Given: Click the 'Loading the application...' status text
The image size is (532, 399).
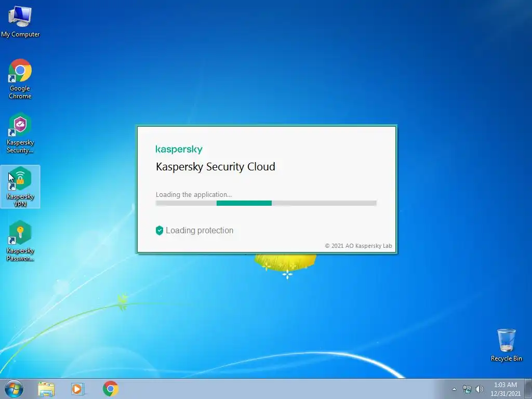Looking at the screenshot, I should point(194,194).
